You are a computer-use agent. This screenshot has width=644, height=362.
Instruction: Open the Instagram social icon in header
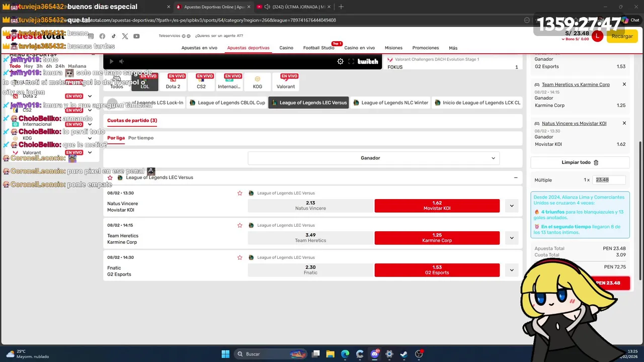(x=91, y=36)
